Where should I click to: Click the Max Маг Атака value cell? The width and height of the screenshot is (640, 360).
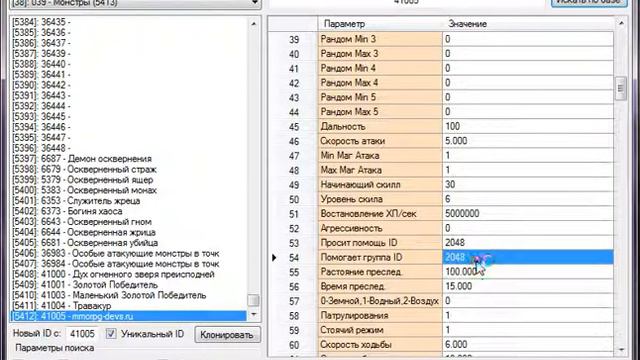[528, 170]
